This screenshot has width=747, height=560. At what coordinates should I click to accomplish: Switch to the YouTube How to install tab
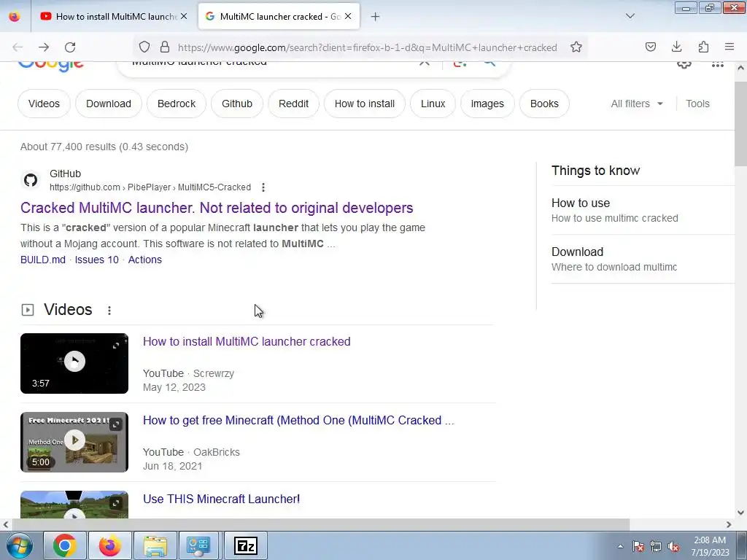pyautogui.click(x=113, y=16)
